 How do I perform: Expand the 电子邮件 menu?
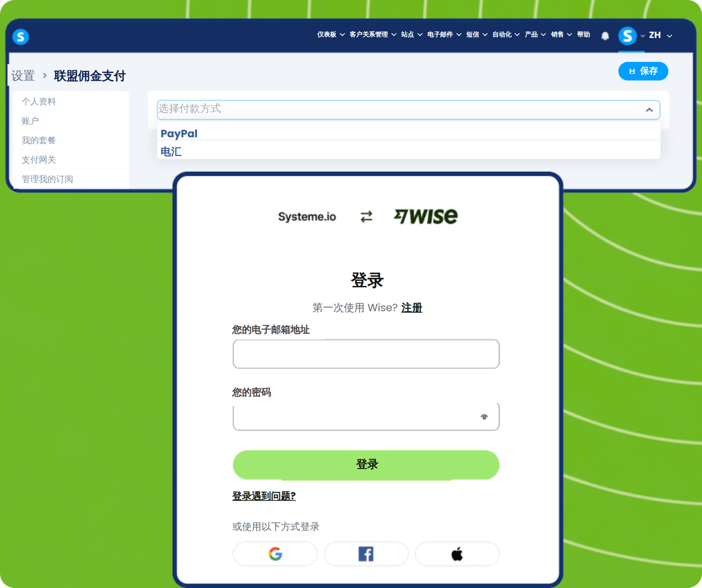point(444,35)
